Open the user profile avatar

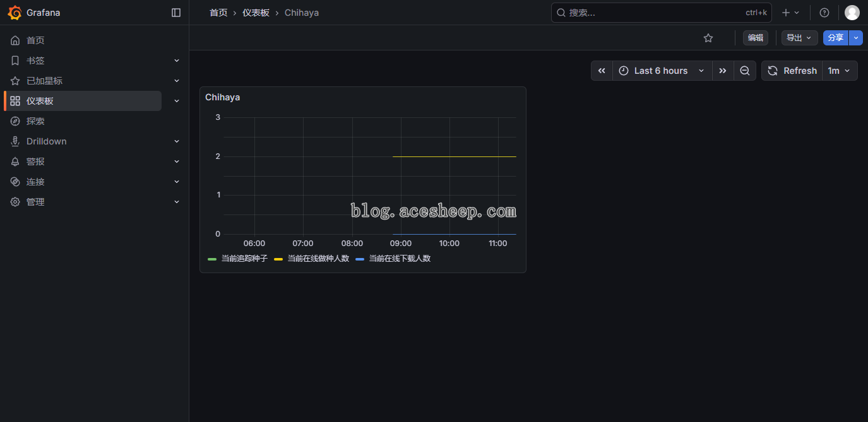[852, 12]
